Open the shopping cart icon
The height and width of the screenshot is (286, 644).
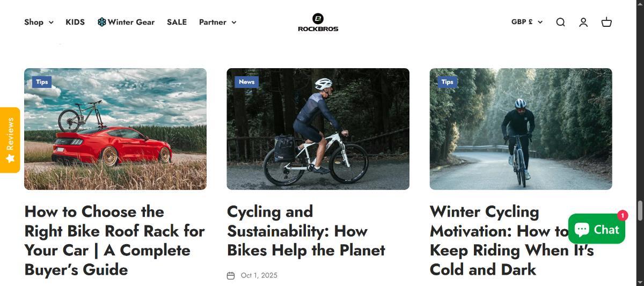tap(606, 22)
